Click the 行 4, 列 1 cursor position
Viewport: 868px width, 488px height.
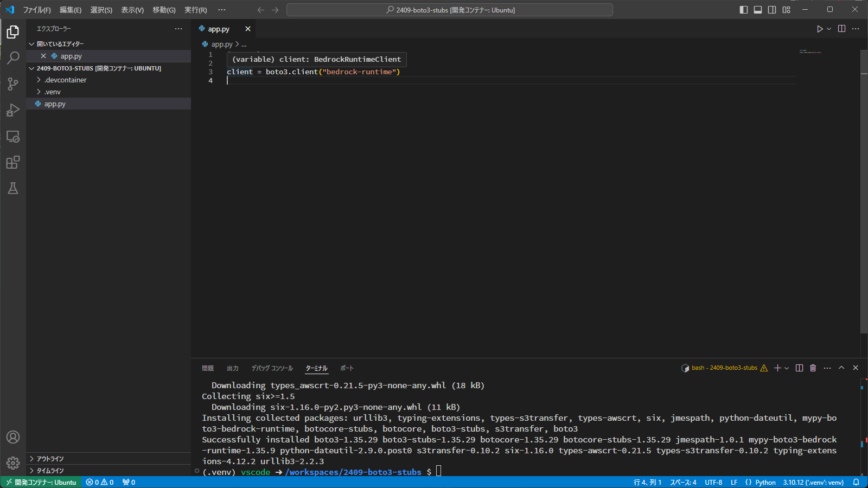pyautogui.click(x=647, y=482)
